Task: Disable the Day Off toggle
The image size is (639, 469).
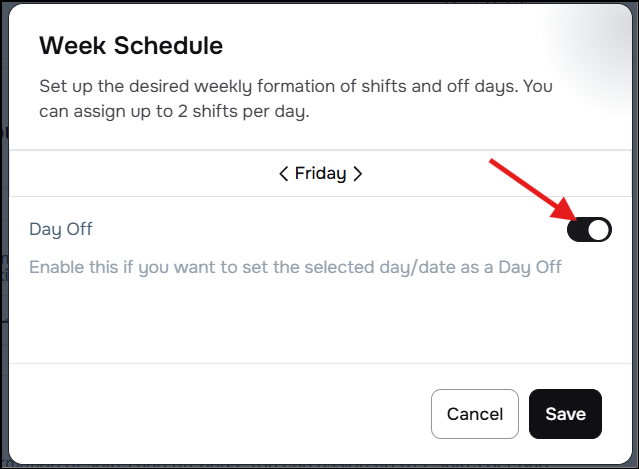Action: [x=589, y=230]
